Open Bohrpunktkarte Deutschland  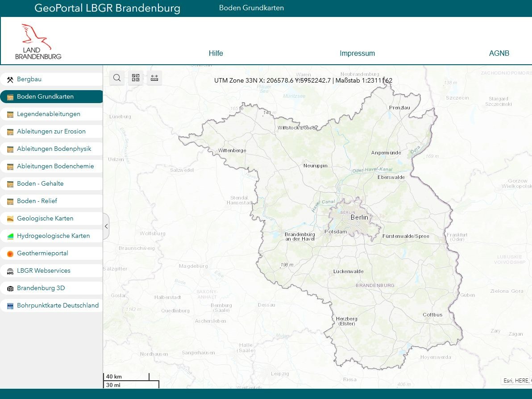[x=51, y=306]
